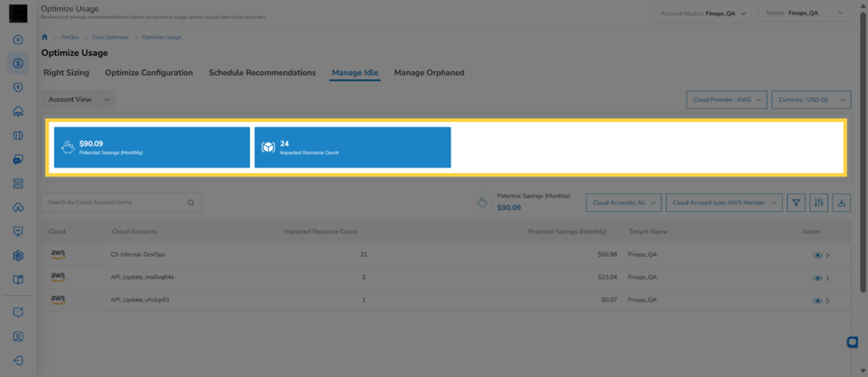
Task: Open the chat bubble icon in sidebar
Action: coord(18,312)
